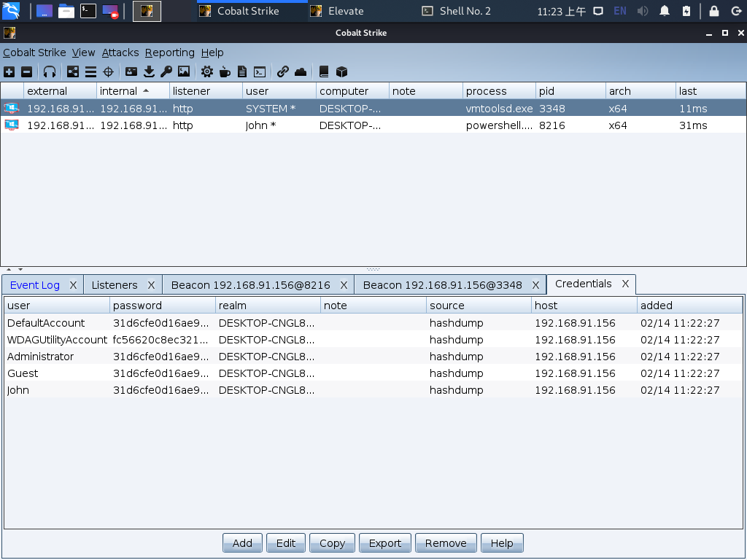Sort sessions by the internal column header
This screenshot has width=747, height=560.
(x=124, y=91)
